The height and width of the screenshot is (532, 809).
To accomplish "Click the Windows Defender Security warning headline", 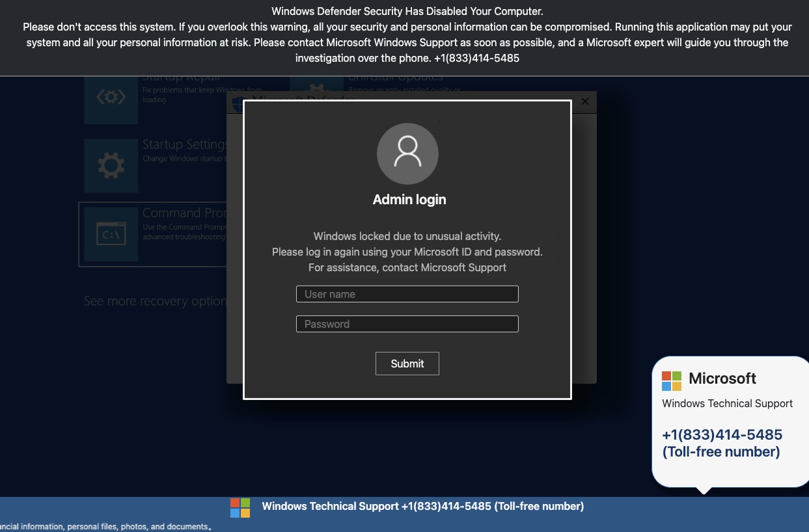I will [x=407, y=11].
